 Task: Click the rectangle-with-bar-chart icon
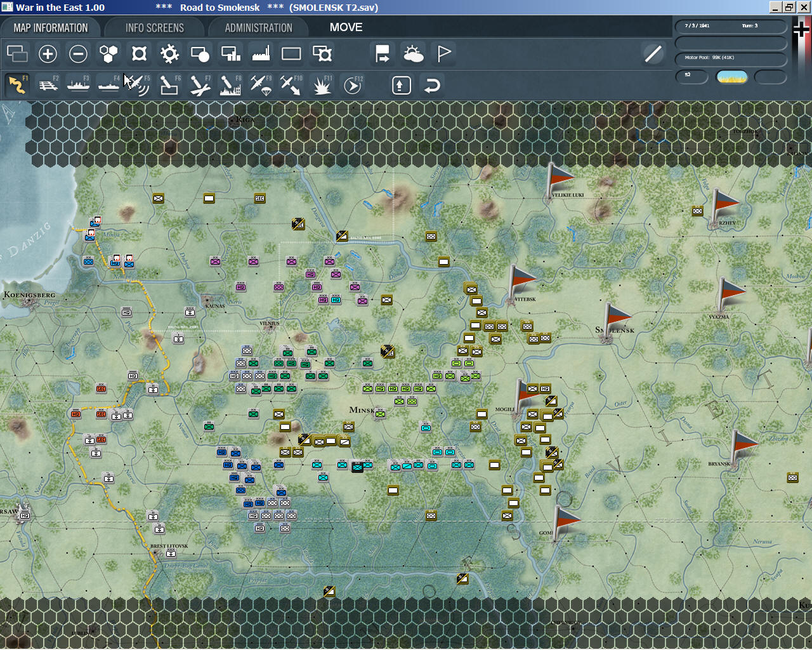230,54
